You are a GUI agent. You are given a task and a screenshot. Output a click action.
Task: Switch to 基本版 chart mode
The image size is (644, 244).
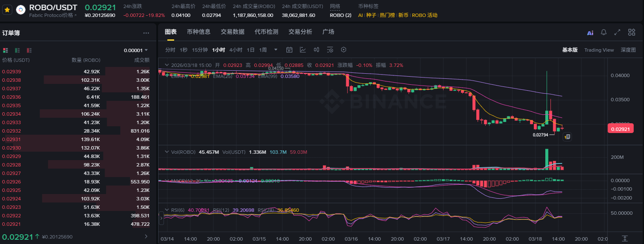pos(570,50)
